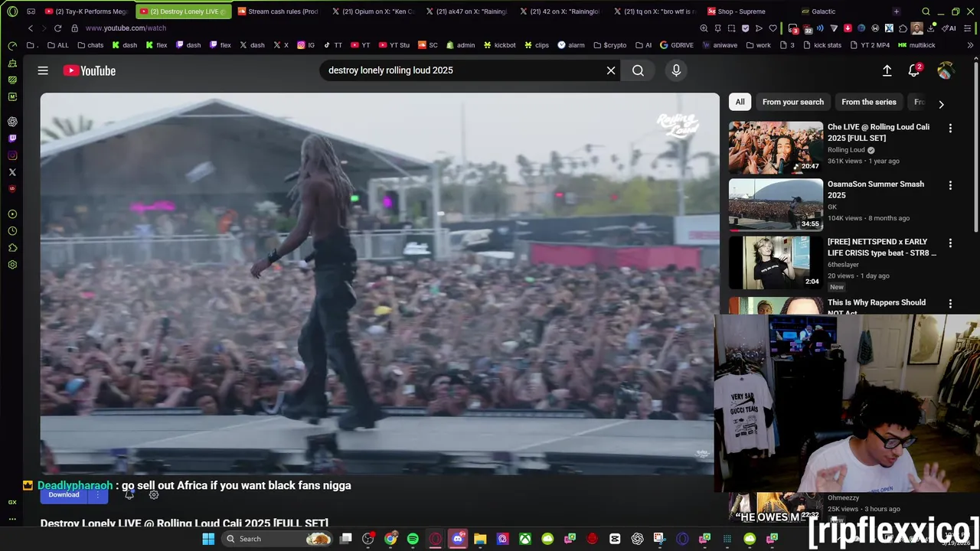Open options for NETTSPEND type beat video
The height and width of the screenshot is (551, 980).
tap(950, 243)
